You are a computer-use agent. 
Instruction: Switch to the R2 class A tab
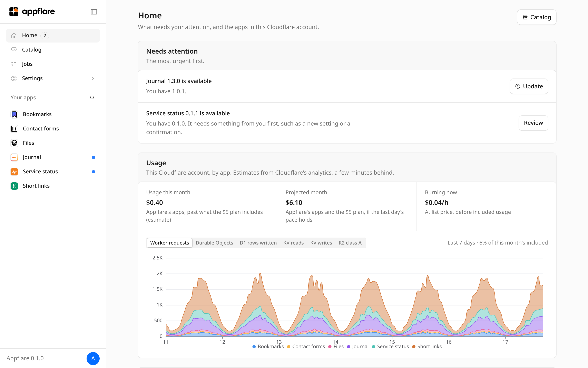pyautogui.click(x=350, y=243)
